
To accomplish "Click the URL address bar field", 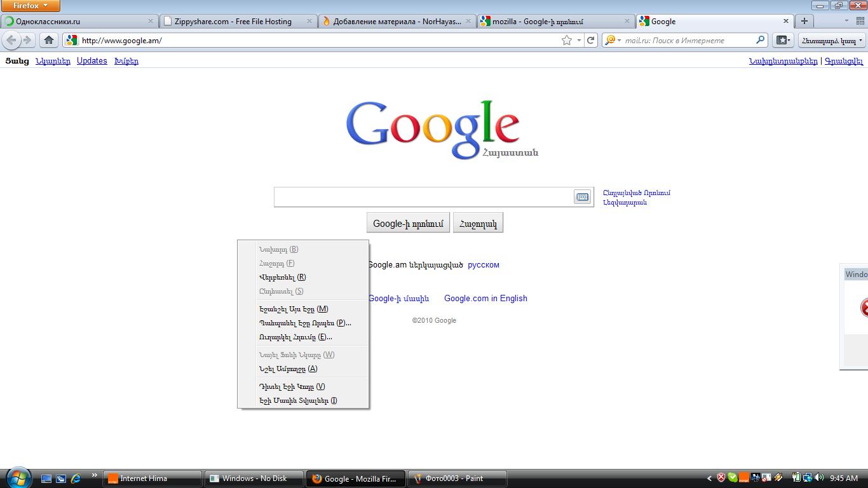I will pyautogui.click(x=320, y=40).
